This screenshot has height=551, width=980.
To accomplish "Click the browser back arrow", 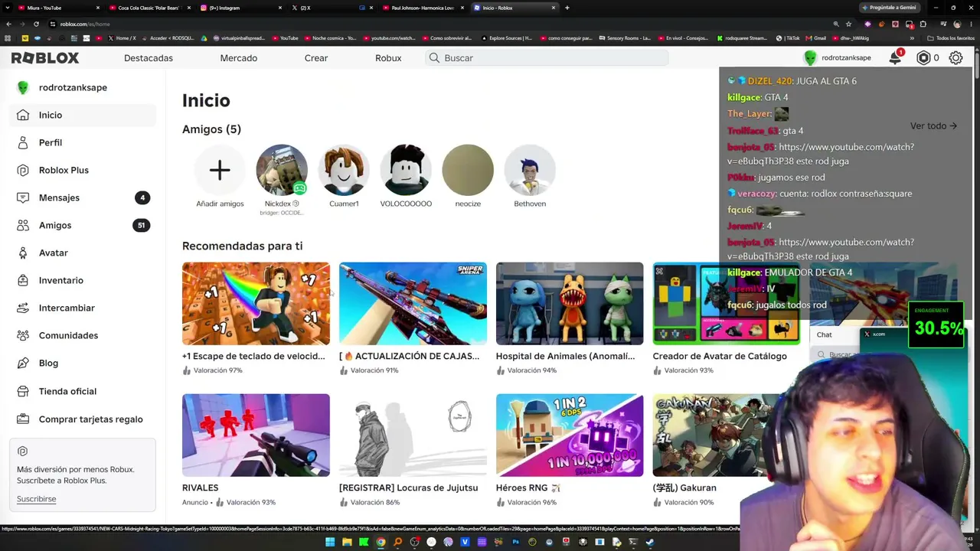I will [x=8, y=24].
